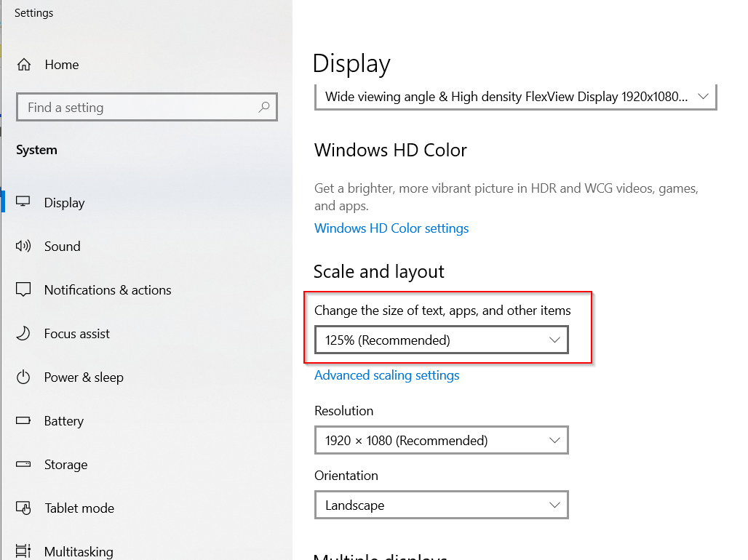
Task: Click the Display monitor icon in sidebar
Action: [x=23, y=202]
